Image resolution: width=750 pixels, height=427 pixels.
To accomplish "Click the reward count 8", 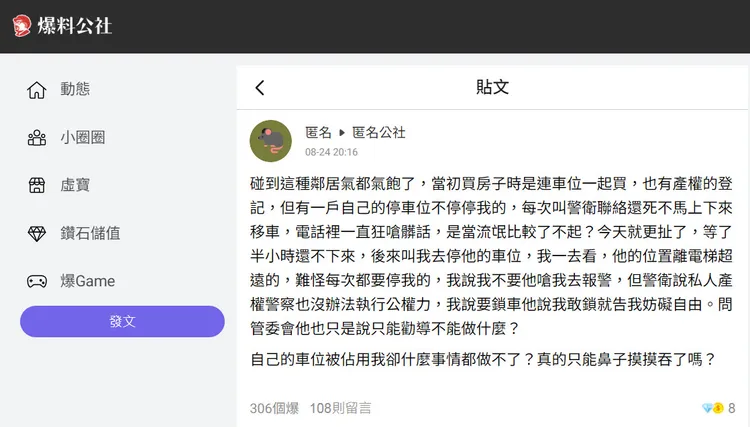I will click(x=731, y=408).
